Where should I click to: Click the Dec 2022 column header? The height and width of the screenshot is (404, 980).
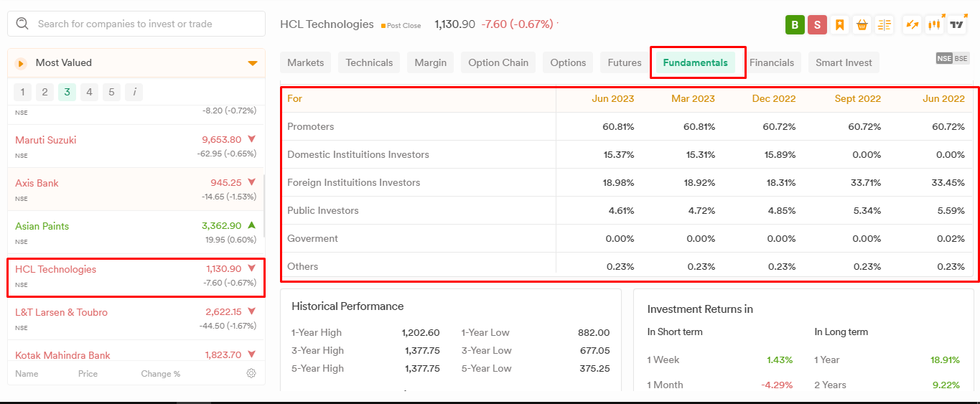(x=774, y=98)
